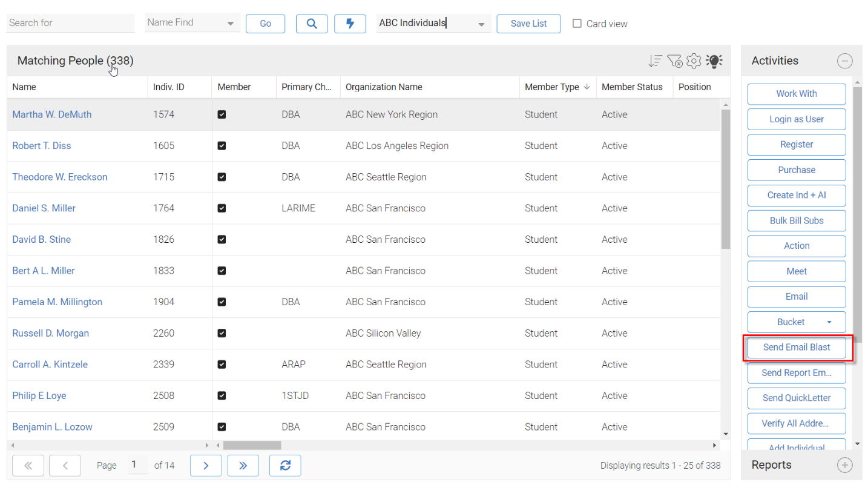Click the Search for input field

coord(71,23)
